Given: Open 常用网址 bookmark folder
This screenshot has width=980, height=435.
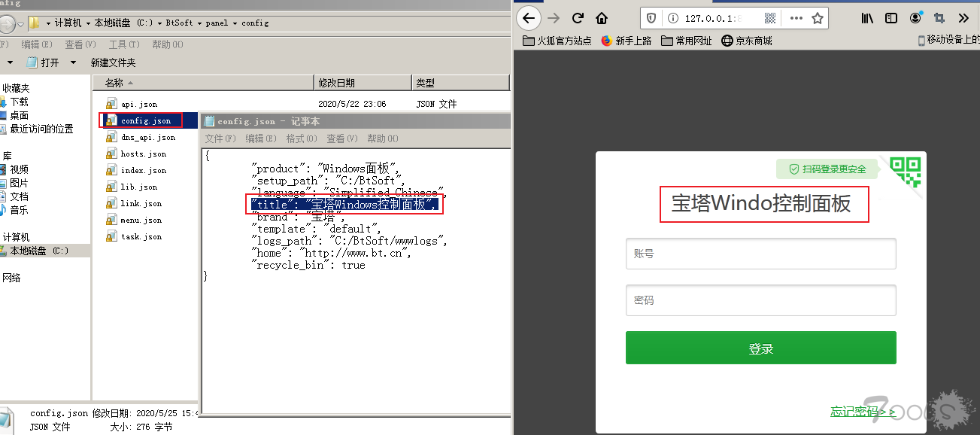Looking at the screenshot, I should tap(687, 41).
